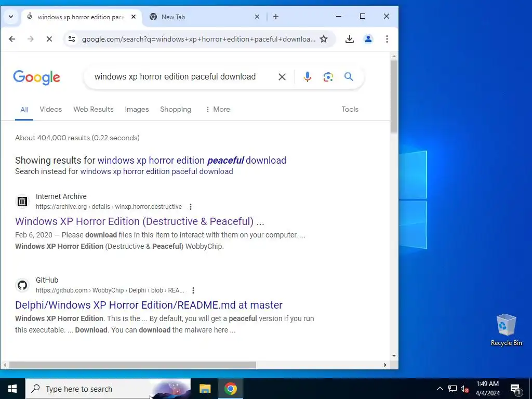Show hidden system tray icons
532x399 pixels.
point(440,389)
